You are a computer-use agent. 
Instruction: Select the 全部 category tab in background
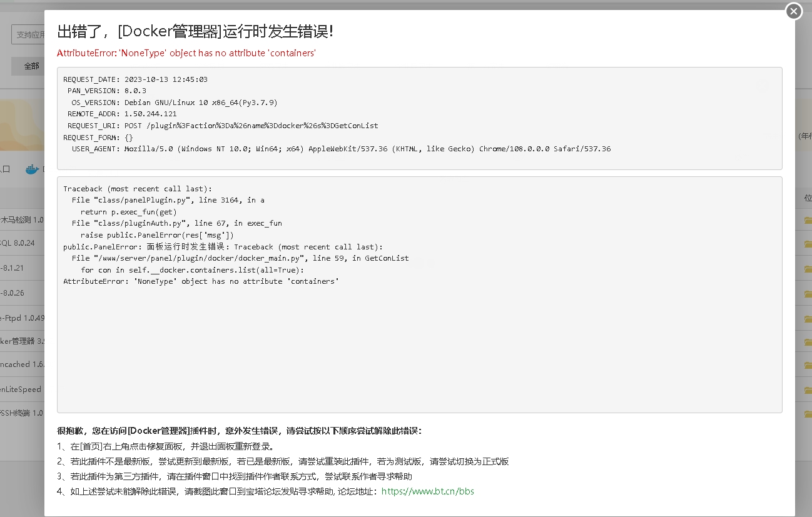tap(28, 66)
